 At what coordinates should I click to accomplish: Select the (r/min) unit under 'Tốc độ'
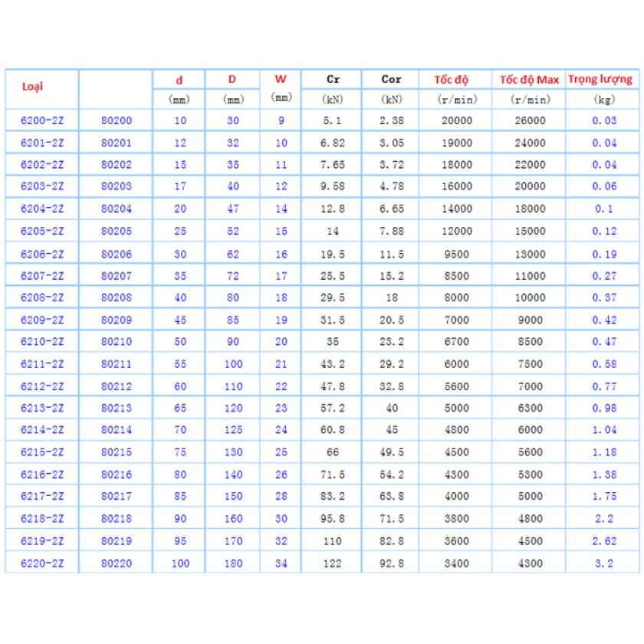pyautogui.click(x=457, y=100)
